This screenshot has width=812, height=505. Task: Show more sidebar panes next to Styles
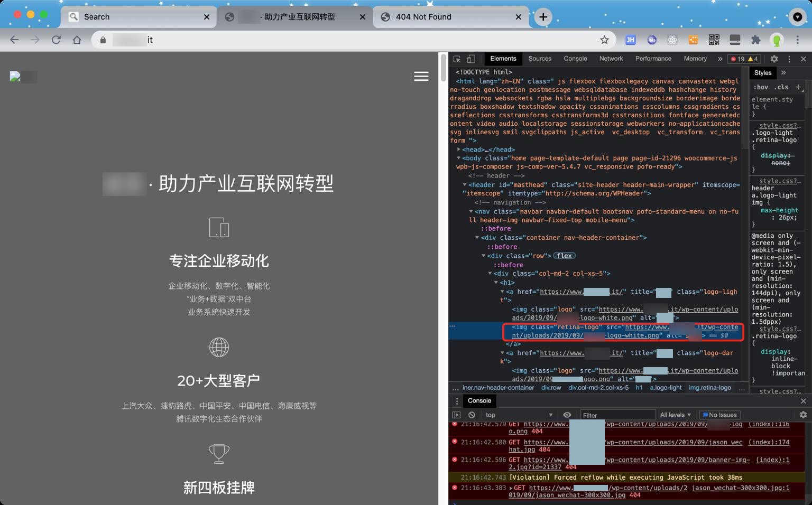(783, 73)
